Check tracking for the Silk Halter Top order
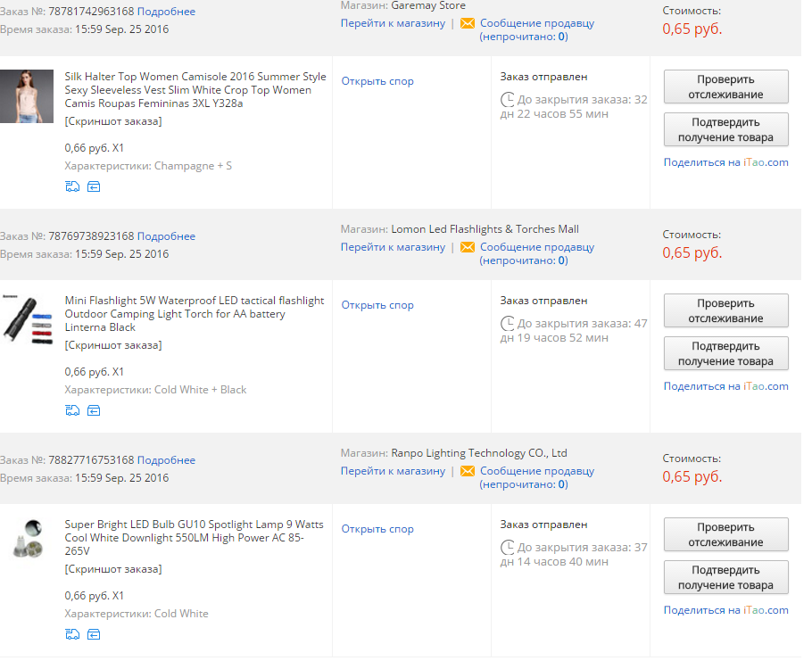The height and width of the screenshot is (661, 812). click(726, 87)
